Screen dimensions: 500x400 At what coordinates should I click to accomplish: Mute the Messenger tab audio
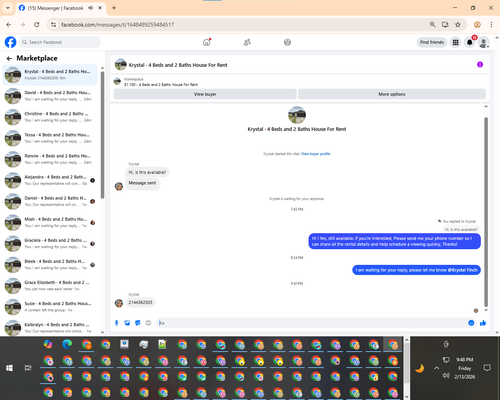coord(90,8)
